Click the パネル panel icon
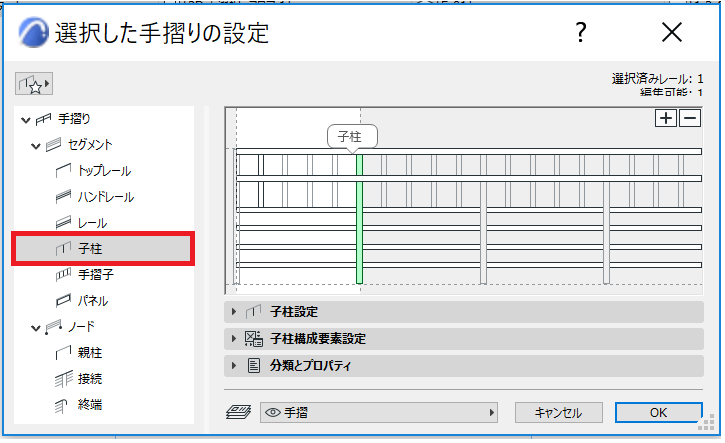 pyautogui.click(x=63, y=301)
